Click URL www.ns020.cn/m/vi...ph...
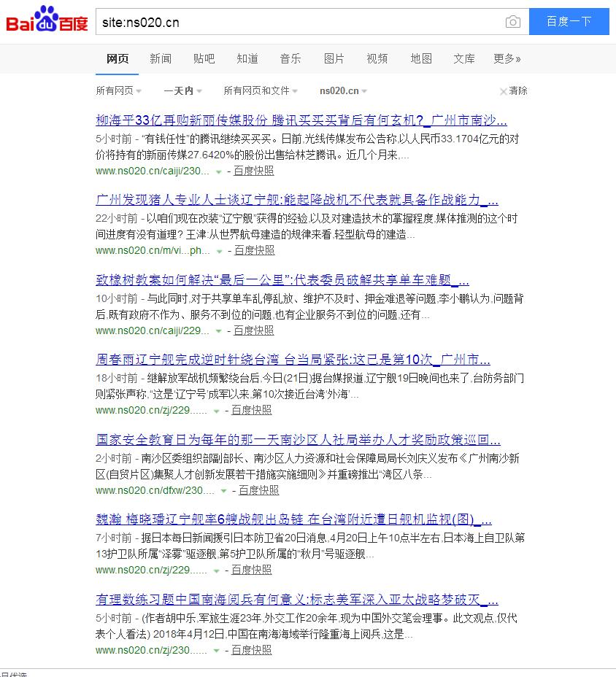The width and height of the screenshot is (616, 677). [153, 250]
